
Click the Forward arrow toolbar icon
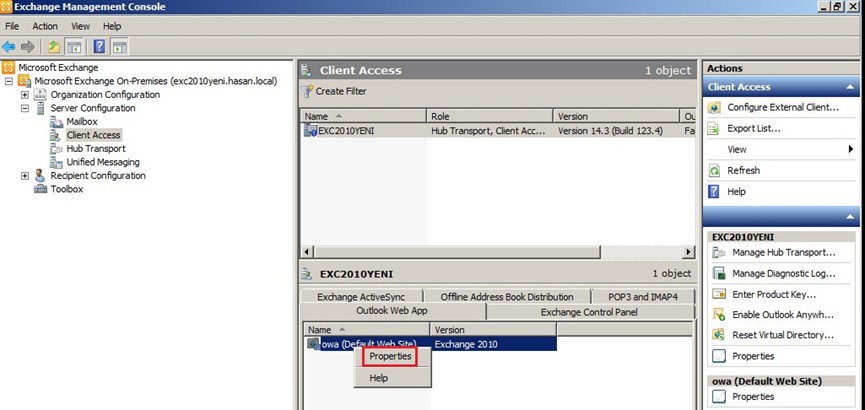click(27, 47)
